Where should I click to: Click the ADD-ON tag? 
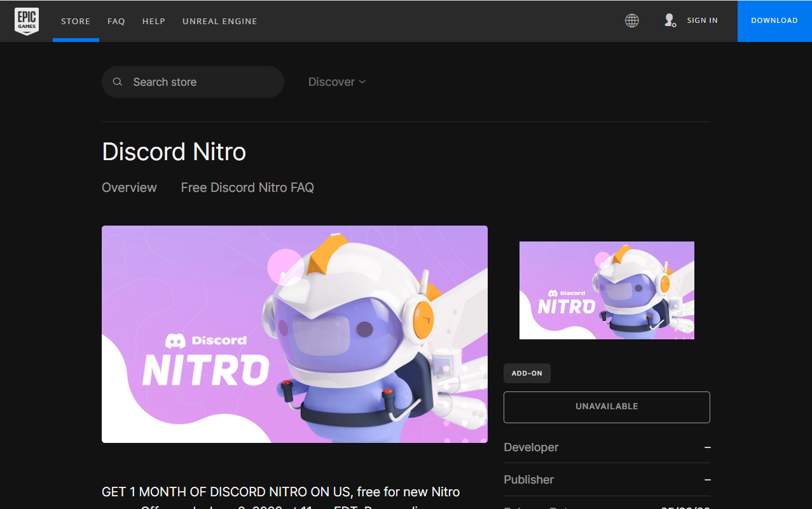click(527, 374)
